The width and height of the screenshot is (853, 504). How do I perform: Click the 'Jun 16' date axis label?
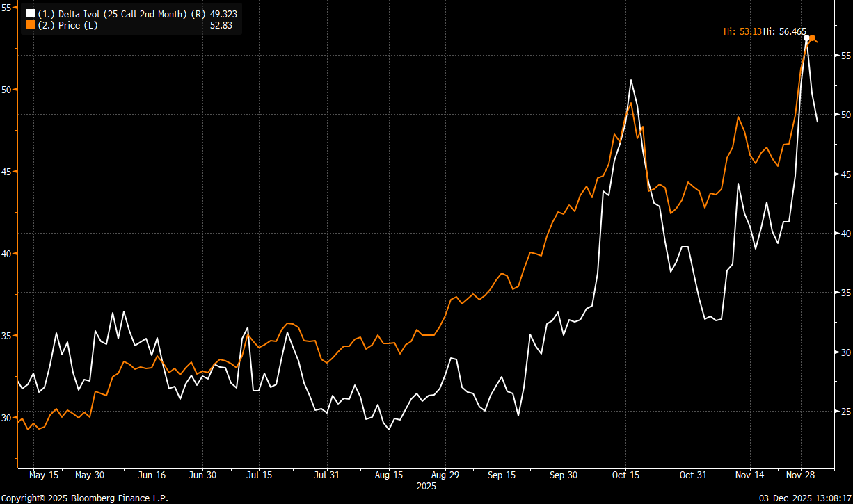tap(152, 475)
